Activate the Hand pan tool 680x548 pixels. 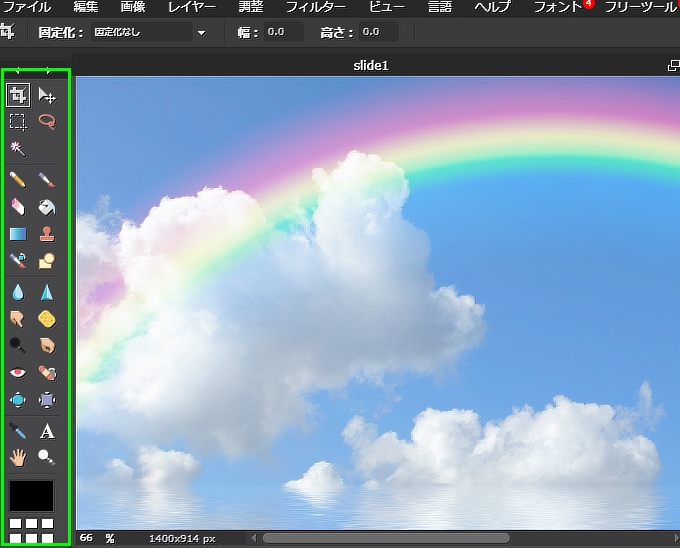pyautogui.click(x=18, y=457)
